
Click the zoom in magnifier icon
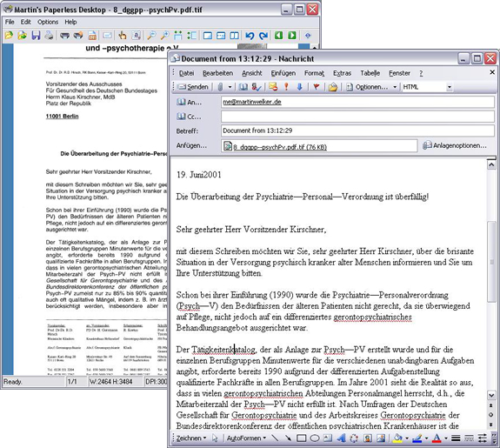pyautogui.click(x=164, y=36)
